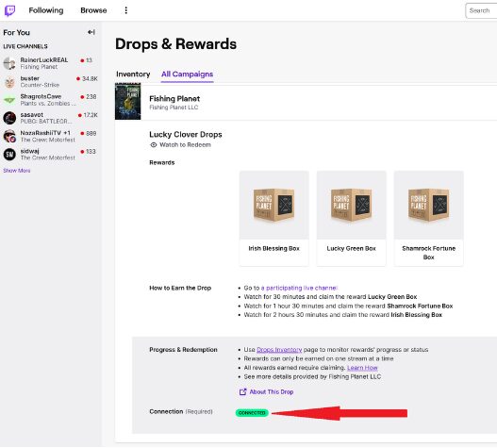497x448 pixels.
Task: Open the Fishing Planet game cover thumbnail
Action: (127, 102)
